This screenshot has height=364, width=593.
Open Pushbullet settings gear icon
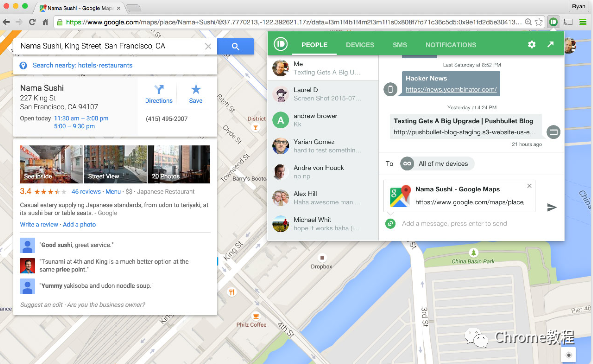531,45
